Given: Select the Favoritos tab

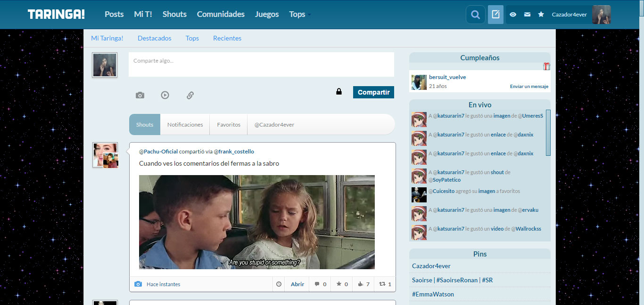Looking at the screenshot, I should [229, 125].
